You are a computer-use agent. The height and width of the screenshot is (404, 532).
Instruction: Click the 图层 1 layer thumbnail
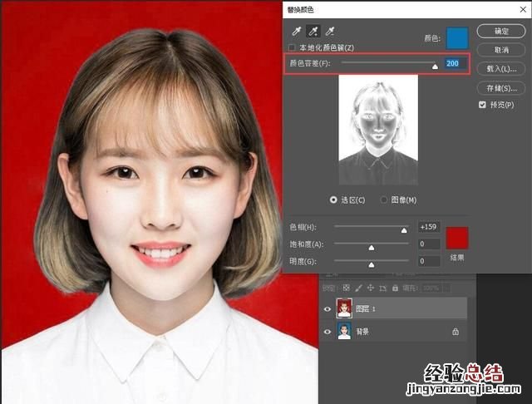click(344, 308)
